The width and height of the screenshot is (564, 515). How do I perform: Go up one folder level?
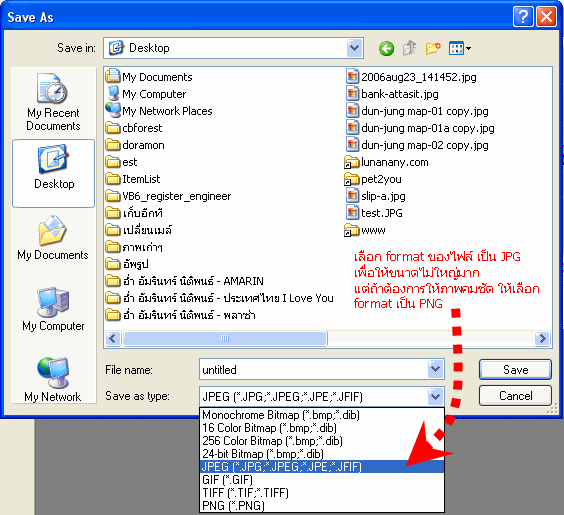pyautogui.click(x=409, y=48)
